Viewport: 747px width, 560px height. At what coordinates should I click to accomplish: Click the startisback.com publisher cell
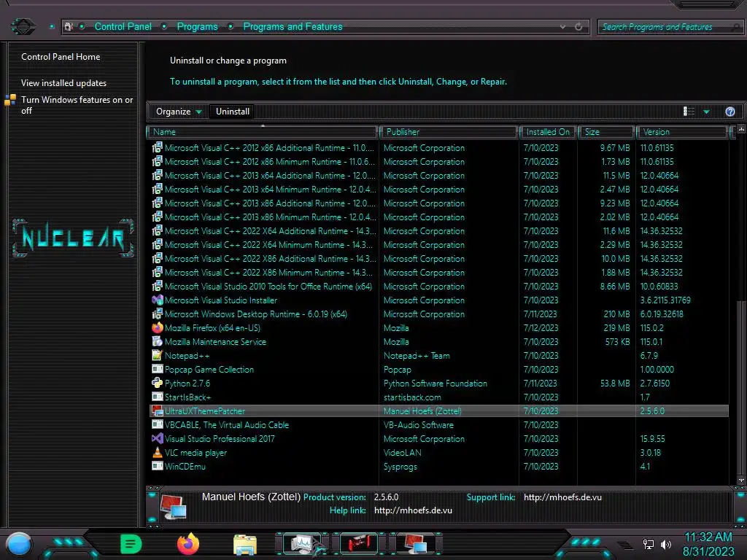[x=412, y=397]
